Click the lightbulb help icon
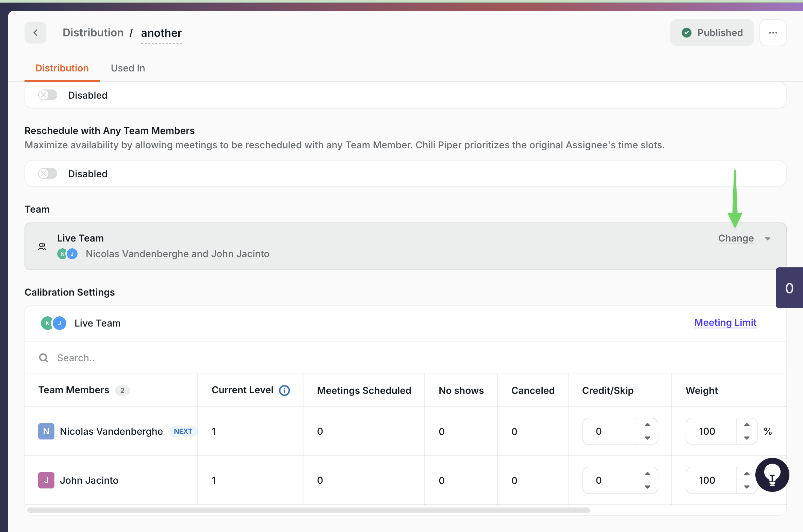 point(772,475)
